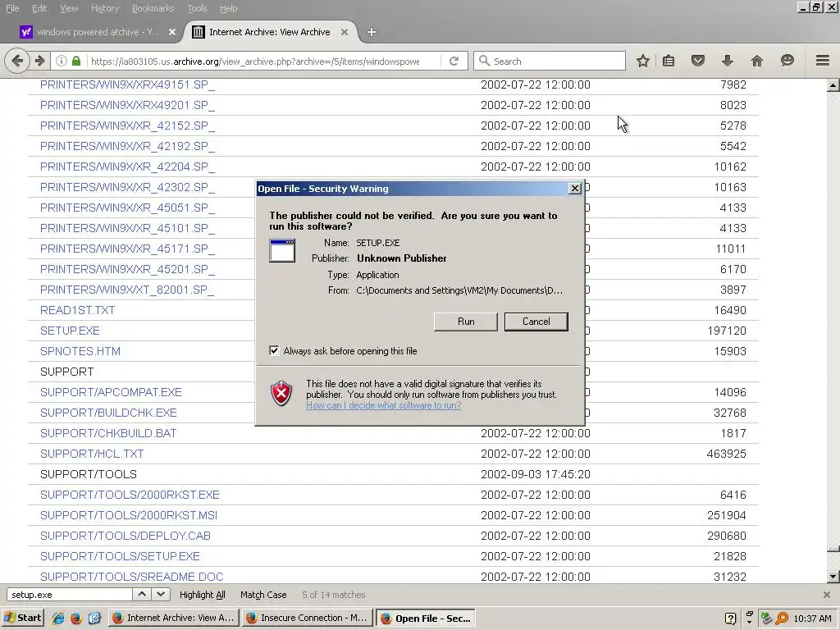Switch to the windows powered archive Yahoo tab

point(98,32)
